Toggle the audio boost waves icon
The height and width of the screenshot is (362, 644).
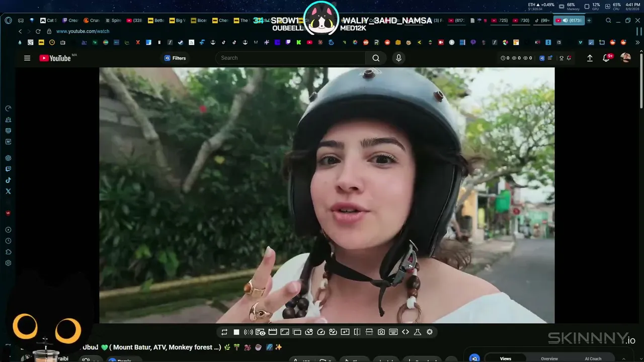249,332
